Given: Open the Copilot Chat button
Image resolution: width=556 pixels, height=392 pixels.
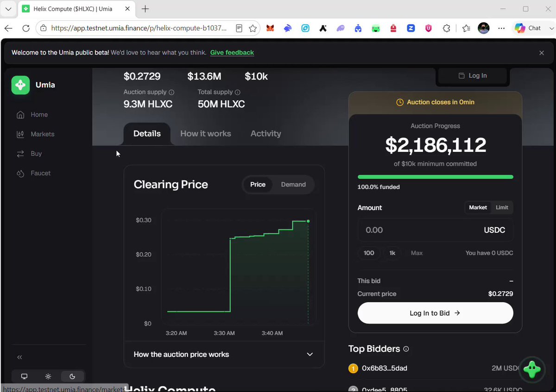Looking at the screenshot, I should [x=528, y=28].
